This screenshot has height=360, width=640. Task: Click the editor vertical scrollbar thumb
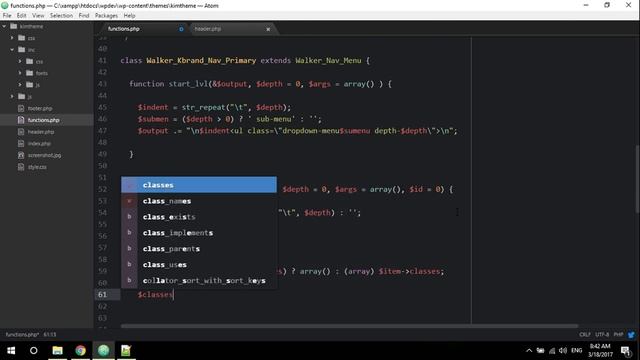point(637,179)
